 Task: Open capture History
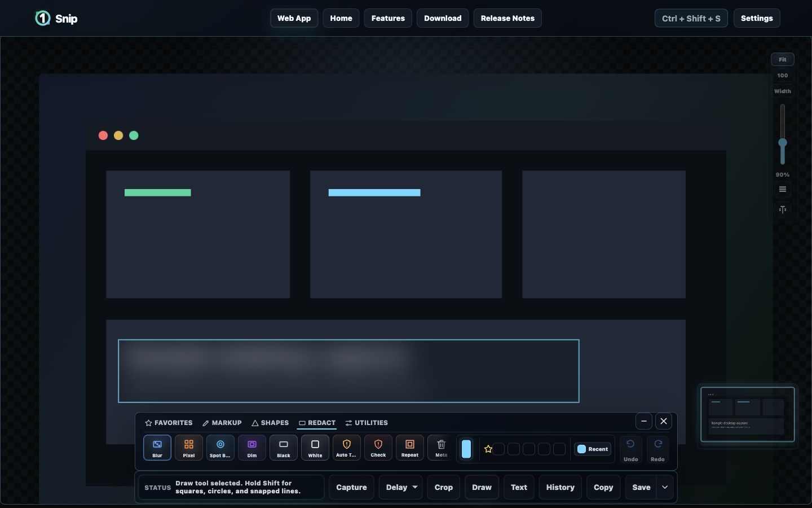[x=561, y=487]
